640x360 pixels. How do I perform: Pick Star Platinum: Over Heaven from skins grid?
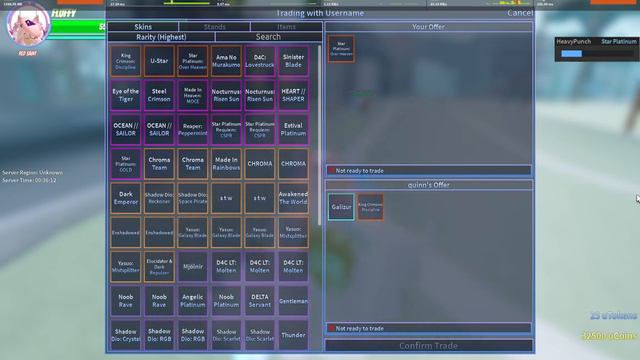point(193,61)
